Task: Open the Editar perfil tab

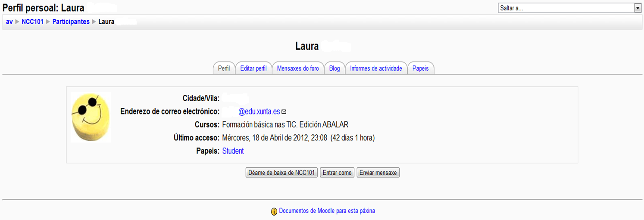Action: 253,68
